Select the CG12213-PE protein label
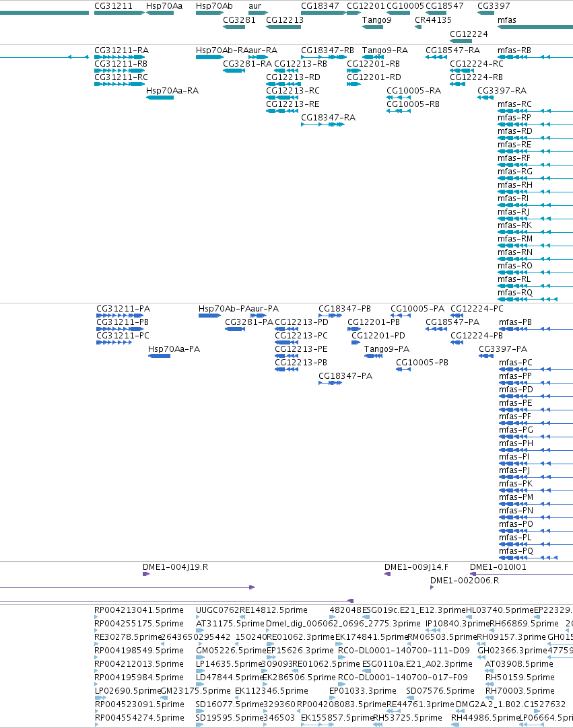This screenshot has height=728, width=573. (x=301, y=349)
